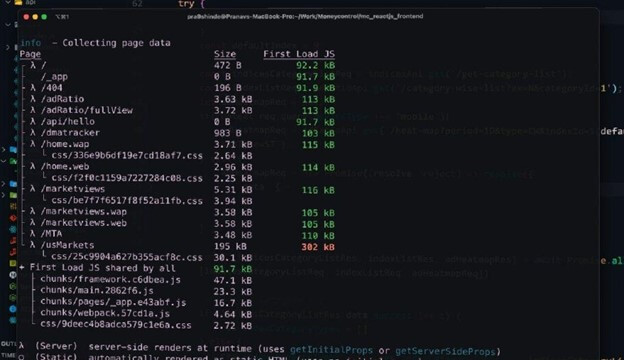Maximize terminal using the green button
This screenshot has width=624, height=360.
pos(44,17)
